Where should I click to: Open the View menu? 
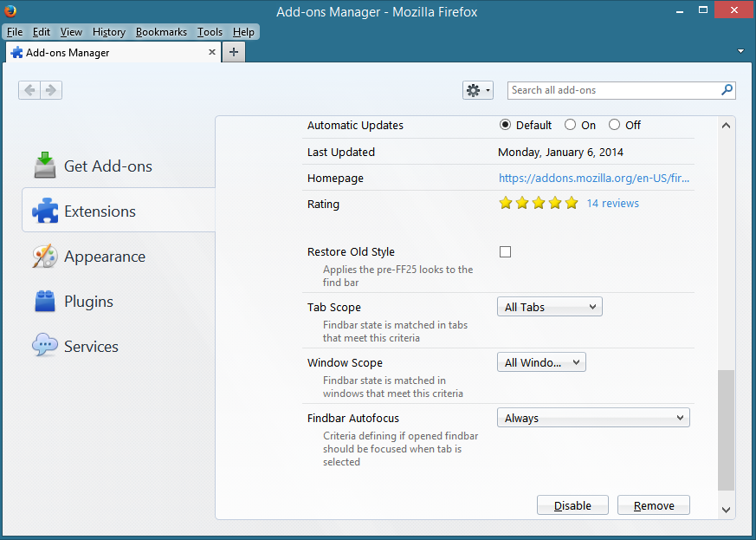click(71, 32)
